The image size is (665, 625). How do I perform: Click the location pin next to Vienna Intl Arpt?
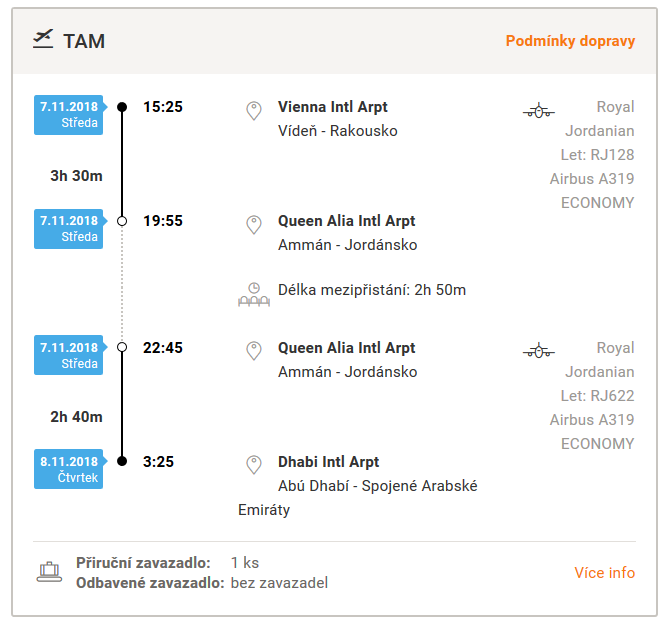coord(254,111)
